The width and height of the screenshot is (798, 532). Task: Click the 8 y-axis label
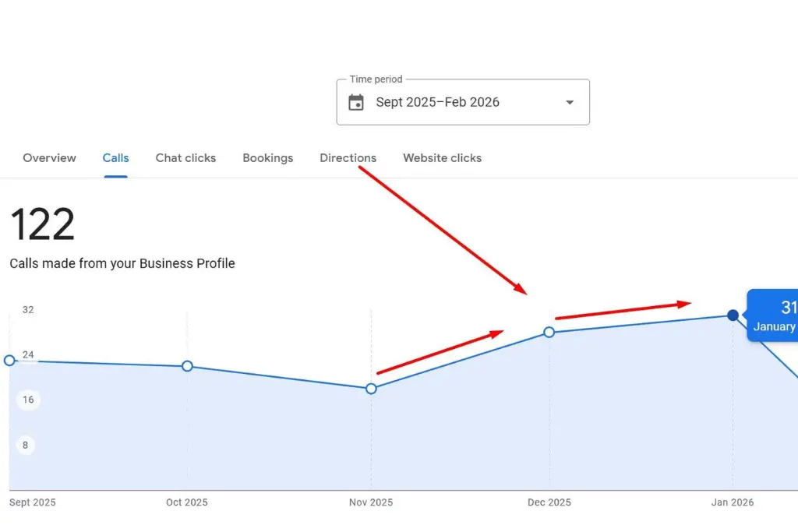[26, 445]
